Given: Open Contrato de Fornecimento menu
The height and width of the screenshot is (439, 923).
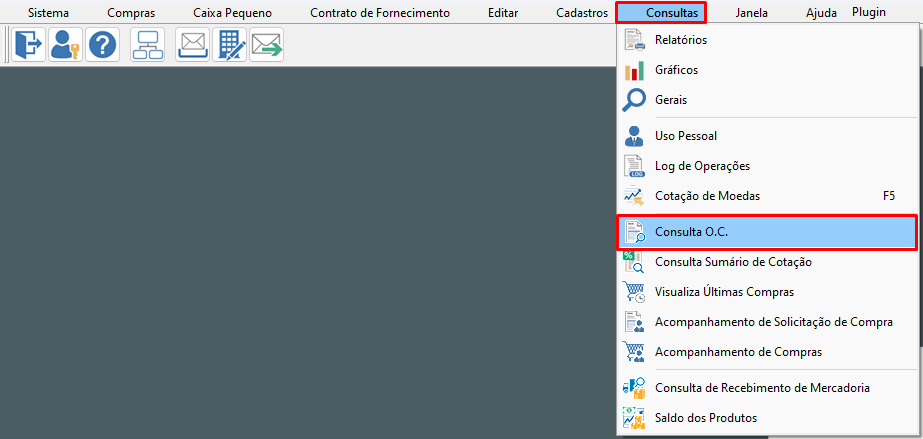Looking at the screenshot, I should point(380,13).
